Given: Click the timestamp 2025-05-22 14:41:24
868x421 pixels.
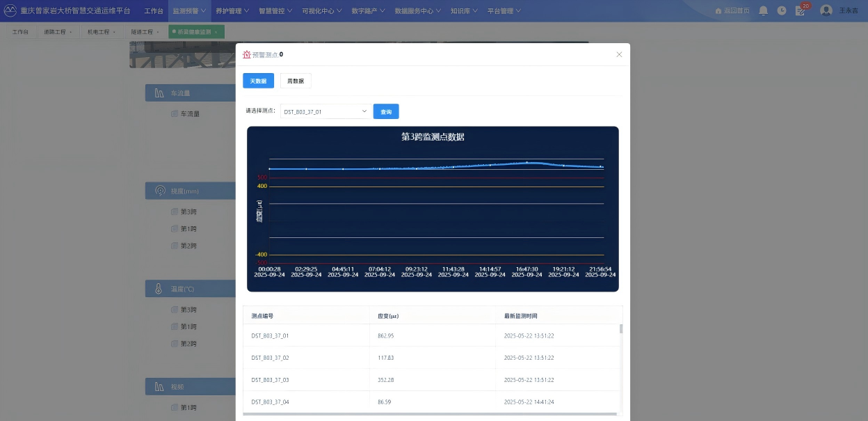Looking at the screenshot, I should point(529,402).
